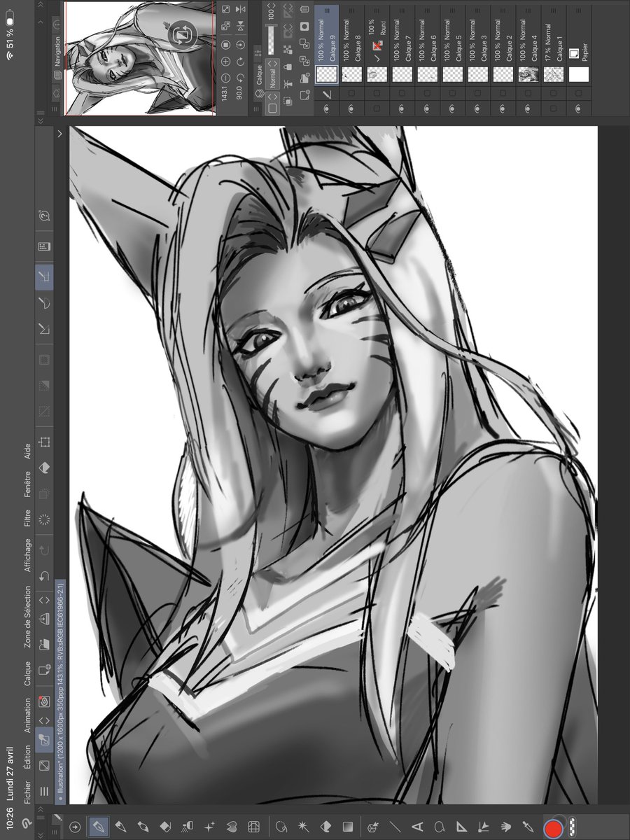Screen dimensions: 630x840
Task: Click the layer opacity 100 stepper arrows
Action: tap(272, 7)
